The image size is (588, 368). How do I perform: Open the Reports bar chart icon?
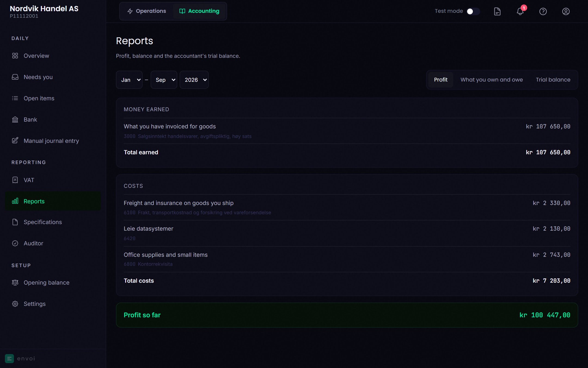pyautogui.click(x=15, y=201)
